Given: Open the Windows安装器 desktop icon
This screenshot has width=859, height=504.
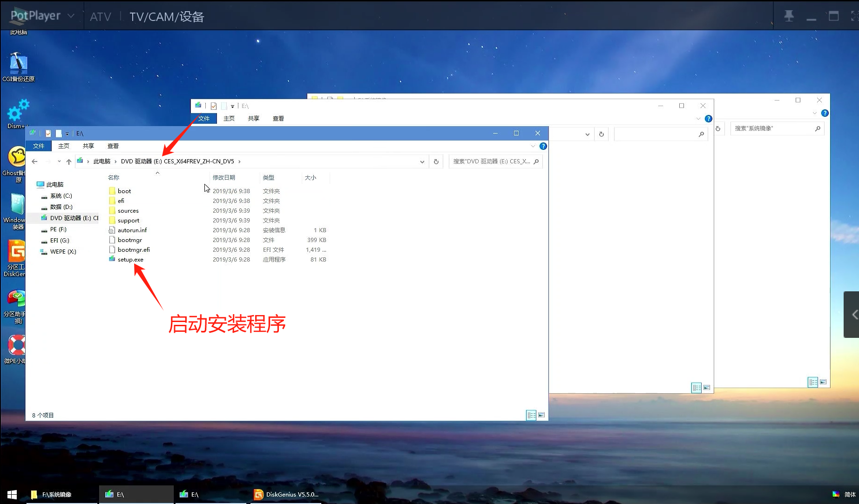Looking at the screenshot, I should 15,211.
